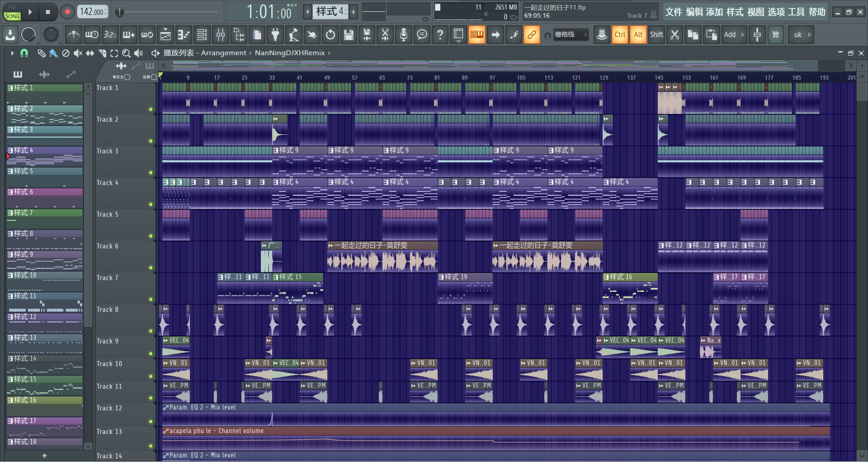The height and width of the screenshot is (462, 868).
Task: Expand the Add dropdown
Action: point(734,35)
